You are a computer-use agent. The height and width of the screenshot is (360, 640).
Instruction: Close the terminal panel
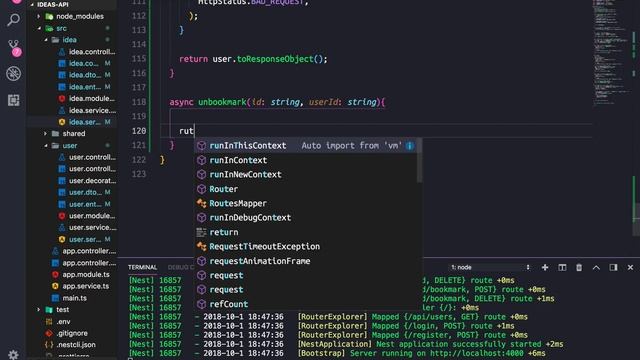coord(630,267)
